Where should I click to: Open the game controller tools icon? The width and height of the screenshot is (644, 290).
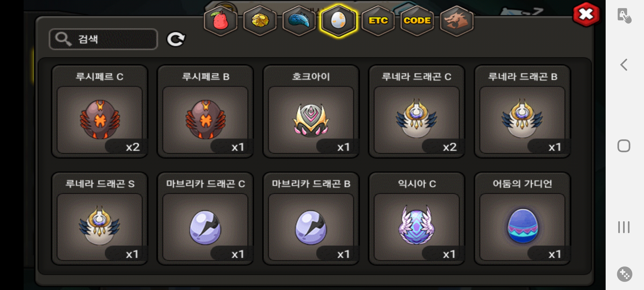coord(624,274)
